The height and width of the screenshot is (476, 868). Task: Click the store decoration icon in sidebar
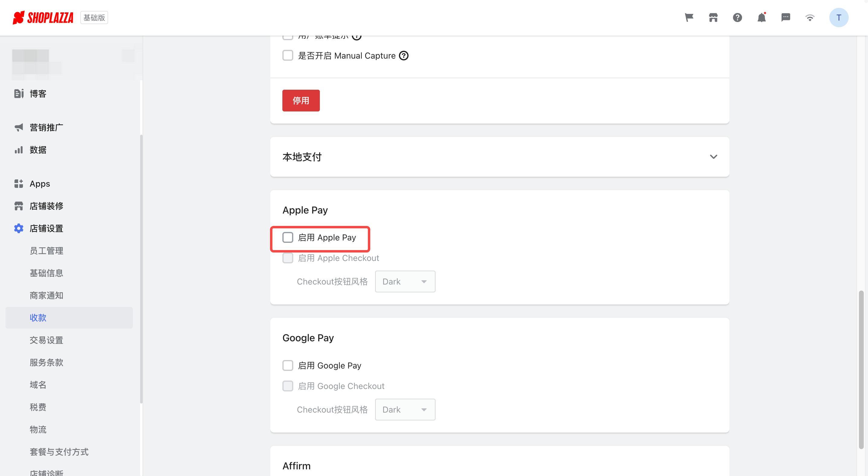[19, 206]
